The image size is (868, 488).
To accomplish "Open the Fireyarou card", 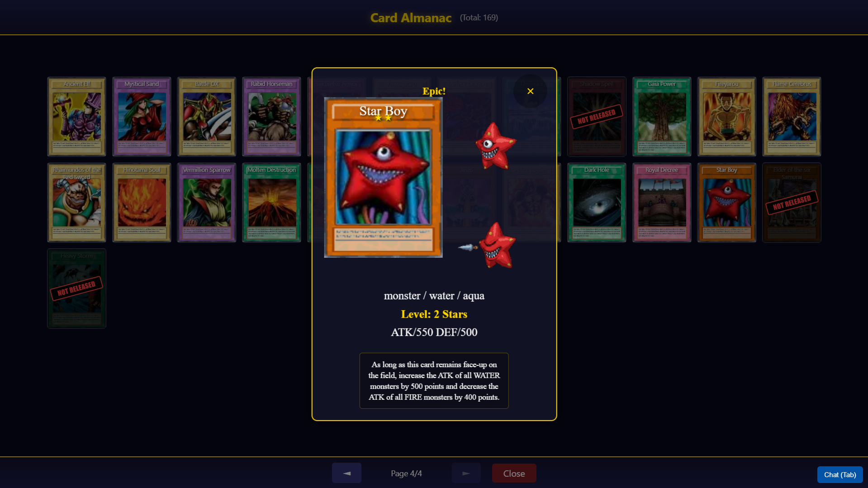I will point(727,117).
